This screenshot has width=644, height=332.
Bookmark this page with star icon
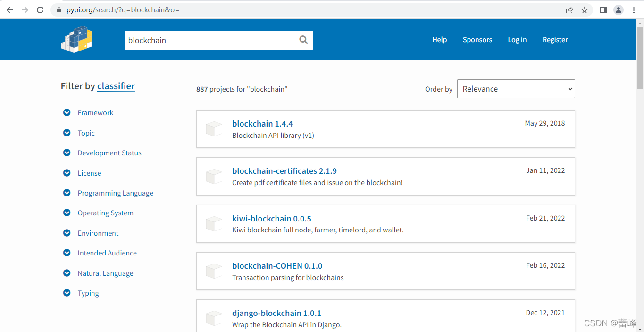[585, 10]
